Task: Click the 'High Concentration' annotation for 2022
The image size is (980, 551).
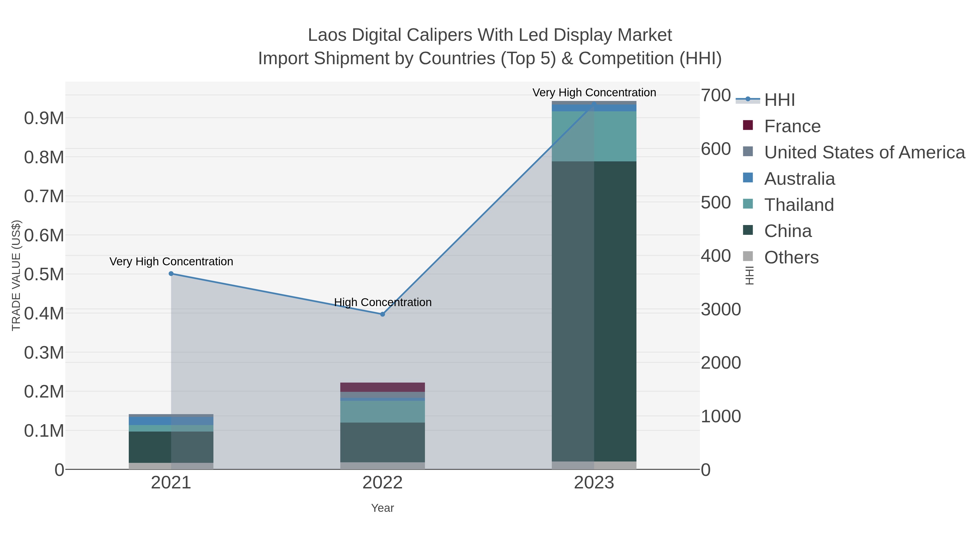Action: [383, 302]
